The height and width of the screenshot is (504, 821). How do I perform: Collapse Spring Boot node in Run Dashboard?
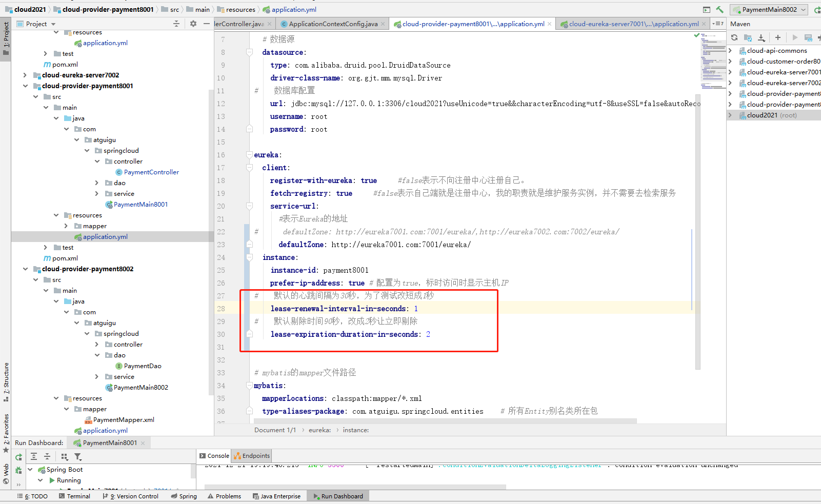point(30,470)
